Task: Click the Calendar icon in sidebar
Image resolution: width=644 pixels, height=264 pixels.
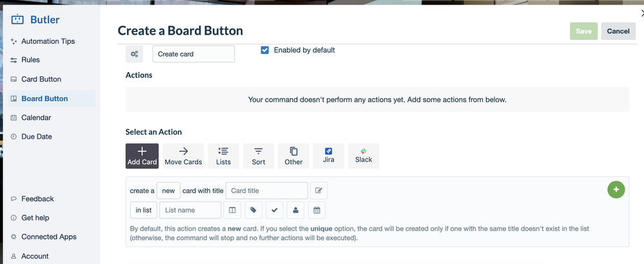Action: (x=14, y=118)
